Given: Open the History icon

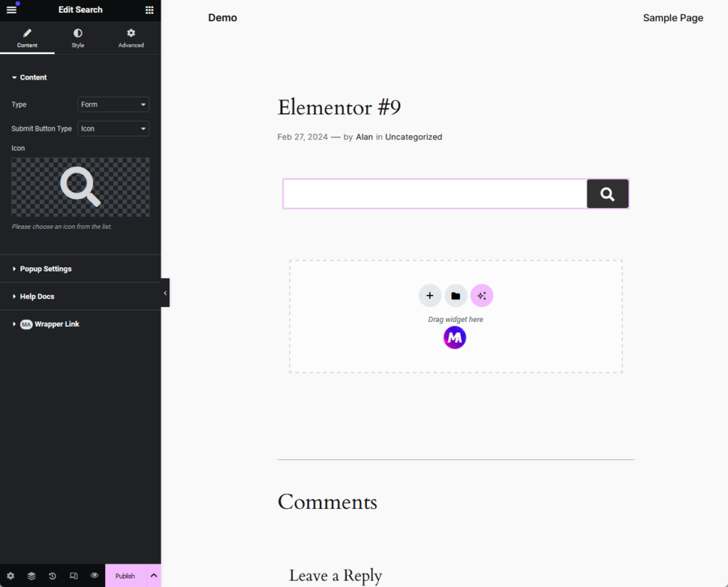Looking at the screenshot, I should point(53,576).
